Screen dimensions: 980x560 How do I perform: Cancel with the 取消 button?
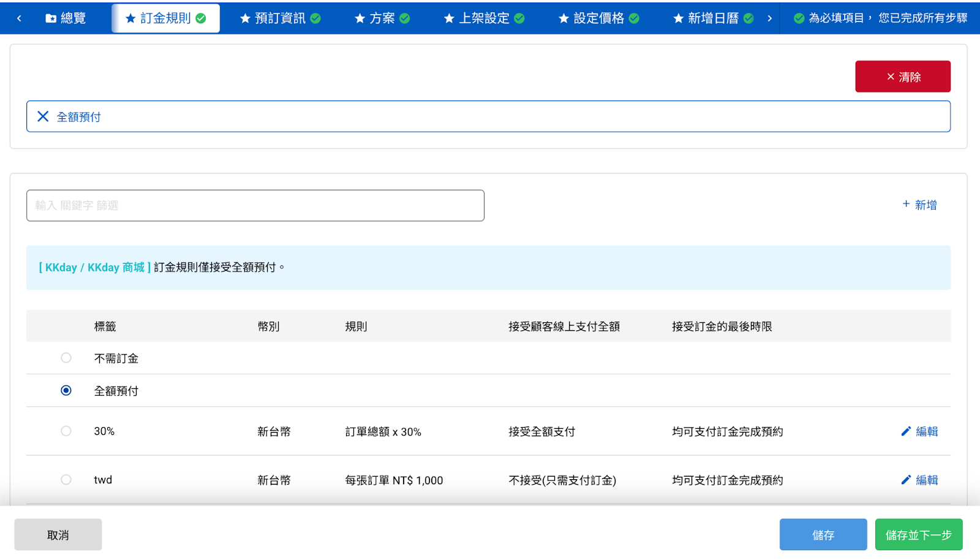[58, 535]
